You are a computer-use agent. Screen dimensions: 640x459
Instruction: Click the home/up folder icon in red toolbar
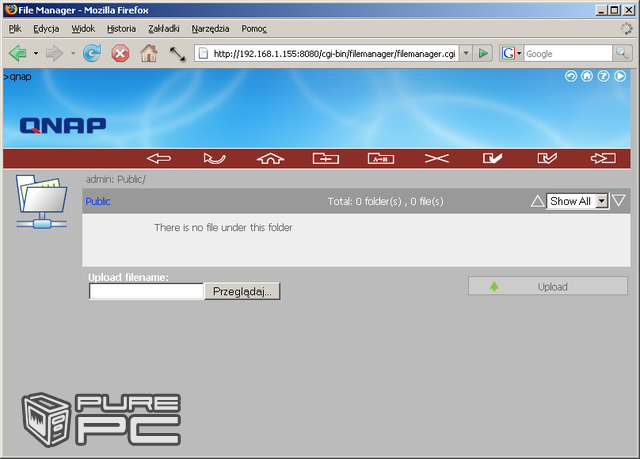coord(270,158)
